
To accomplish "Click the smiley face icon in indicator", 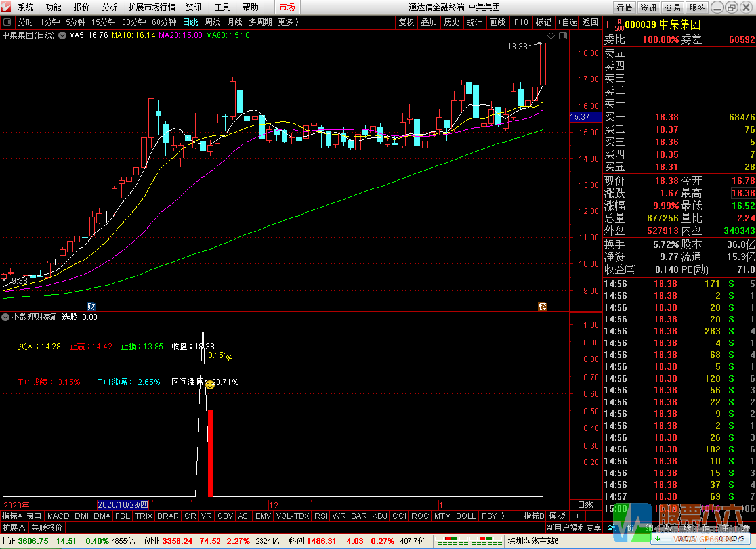I will tap(210, 385).
